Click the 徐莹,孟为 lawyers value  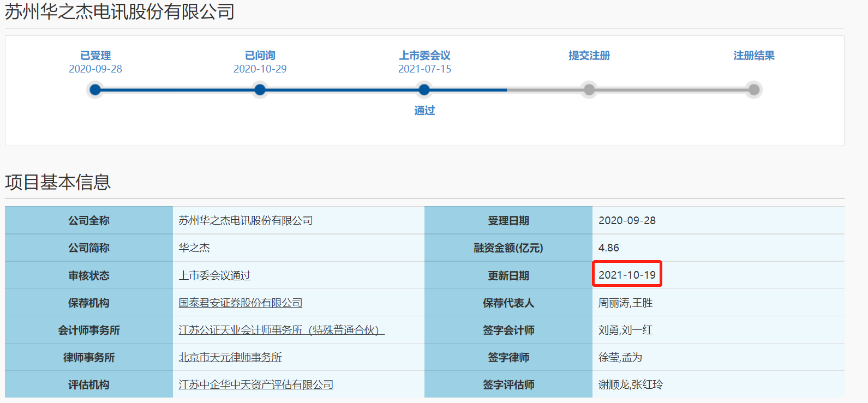click(x=620, y=357)
